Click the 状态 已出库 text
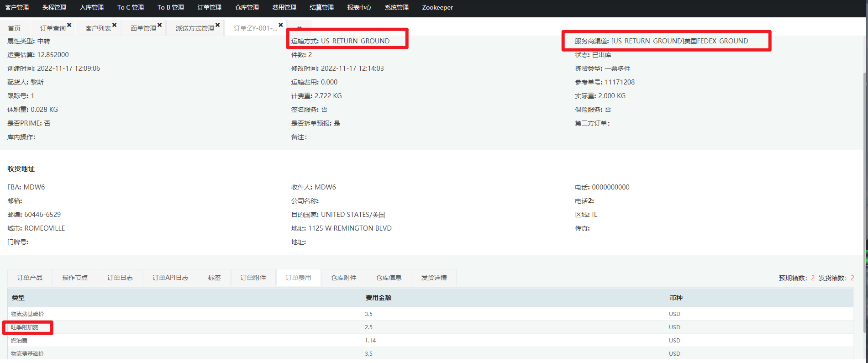This screenshot has height=363, width=868. (602, 55)
